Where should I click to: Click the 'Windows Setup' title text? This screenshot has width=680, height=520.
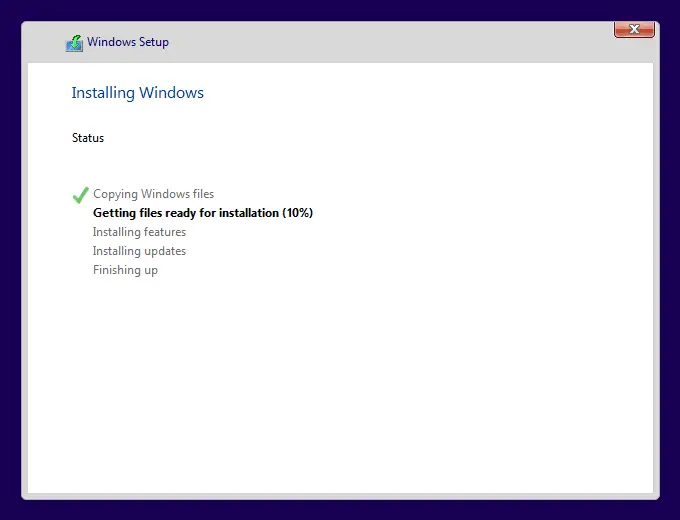pyautogui.click(x=128, y=42)
